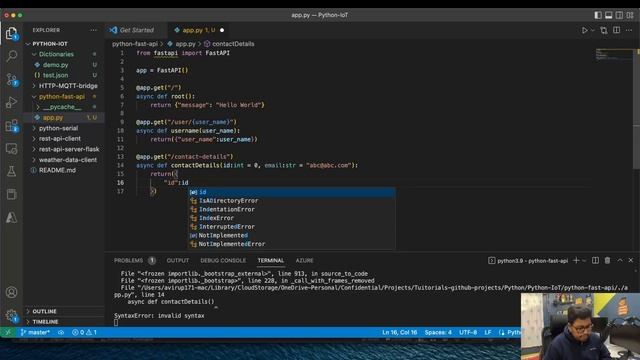Open the Run and Debug view
Viewport: 640px width, 360px height.
pyautogui.click(x=11, y=102)
